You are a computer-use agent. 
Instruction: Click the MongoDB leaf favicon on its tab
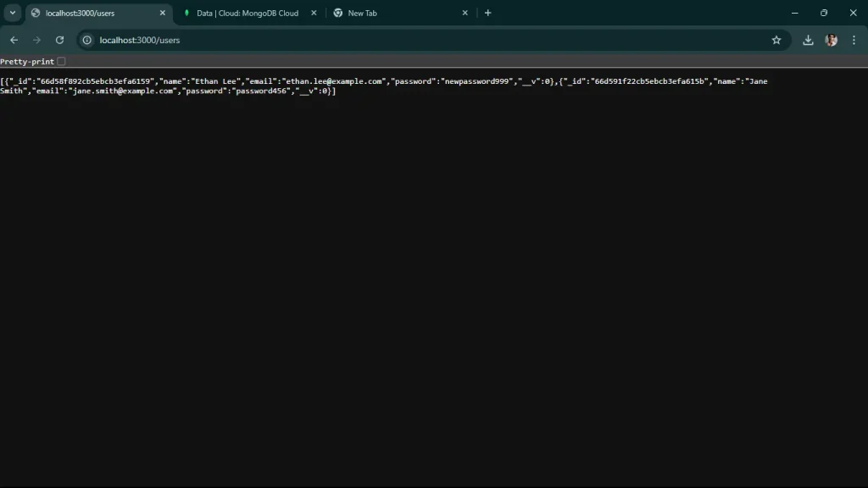(x=186, y=13)
